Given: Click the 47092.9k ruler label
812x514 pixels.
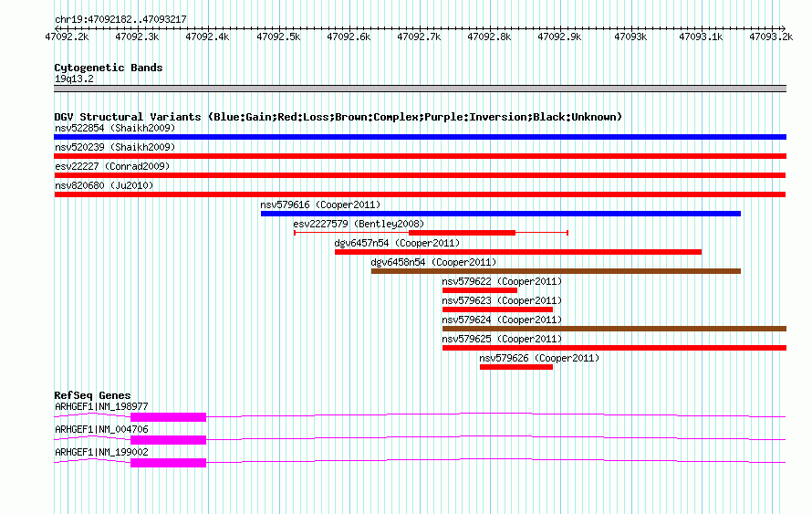Looking at the screenshot, I should 559,37.
